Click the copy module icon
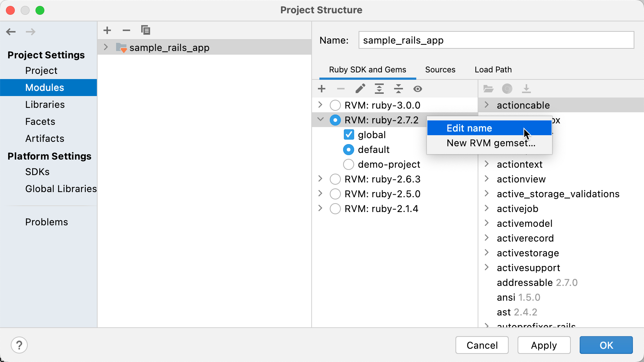This screenshot has height=362, width=644. point(146,30)
